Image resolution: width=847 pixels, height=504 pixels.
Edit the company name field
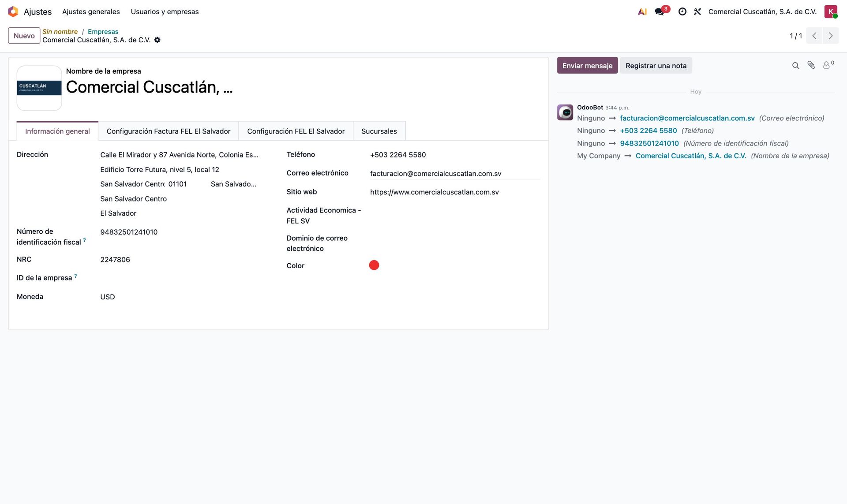click(x=149, y=87)
